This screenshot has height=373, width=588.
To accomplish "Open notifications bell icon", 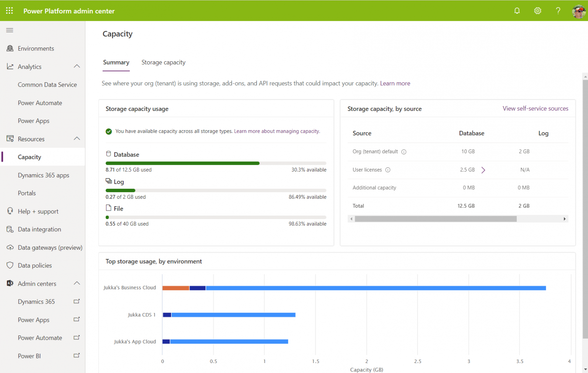I will [517, 11].
